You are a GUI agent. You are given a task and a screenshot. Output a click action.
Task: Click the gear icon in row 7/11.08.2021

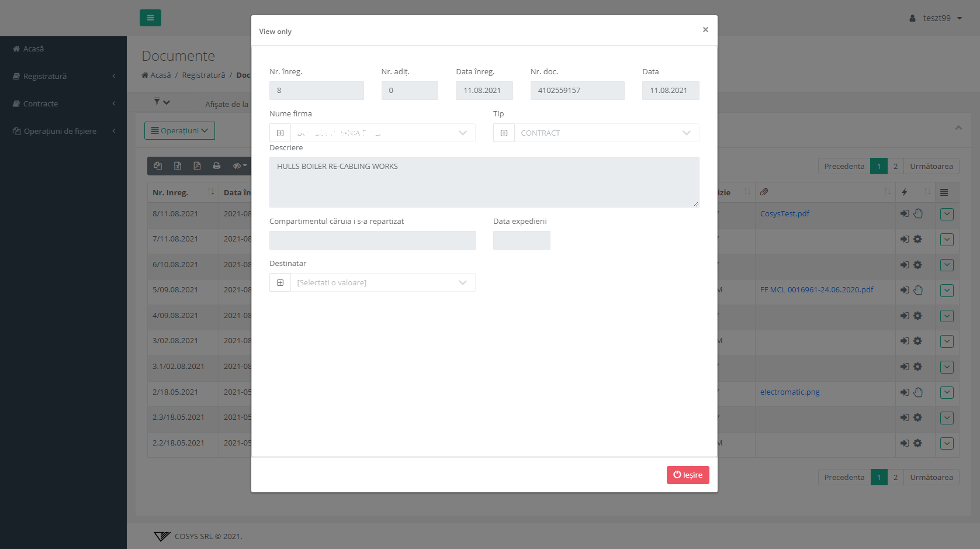tap(917, 239)
